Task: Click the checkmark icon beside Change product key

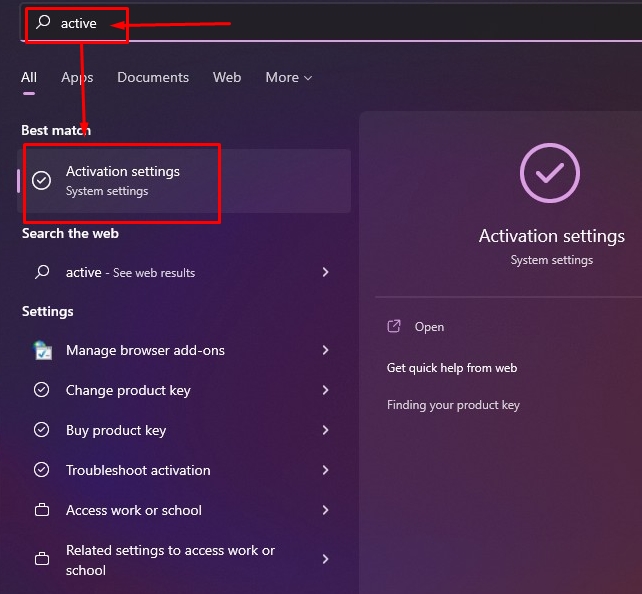Action: pos(41,390)
